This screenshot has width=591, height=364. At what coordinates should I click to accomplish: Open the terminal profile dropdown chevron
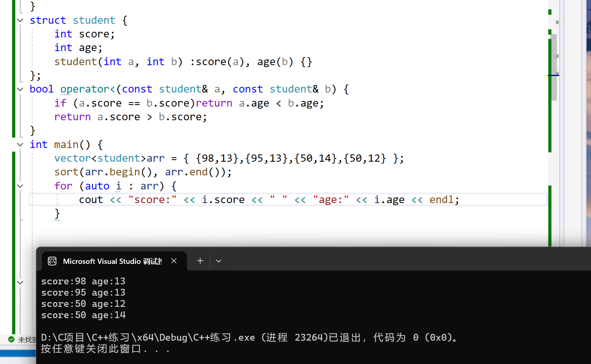pyautogui.click(x=219, y=261)
